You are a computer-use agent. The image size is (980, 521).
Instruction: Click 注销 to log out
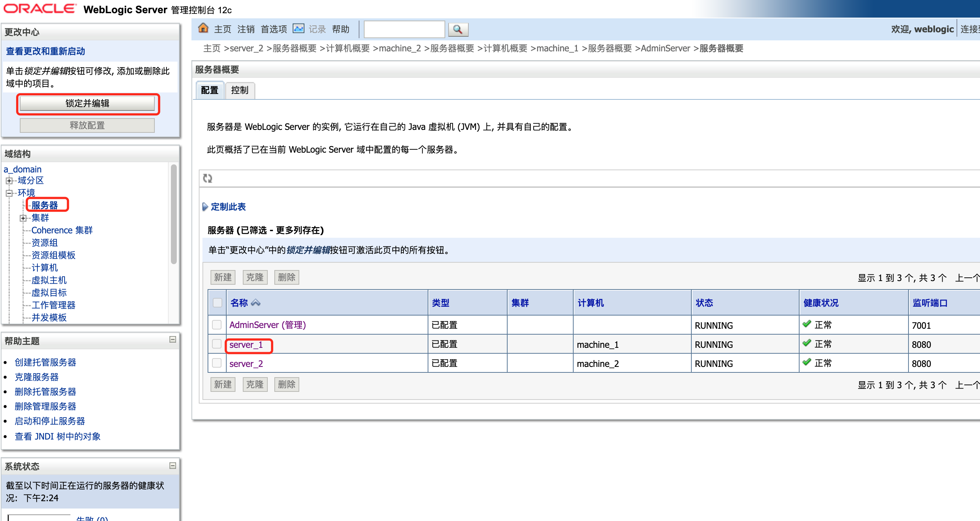[x=246, y=29]
